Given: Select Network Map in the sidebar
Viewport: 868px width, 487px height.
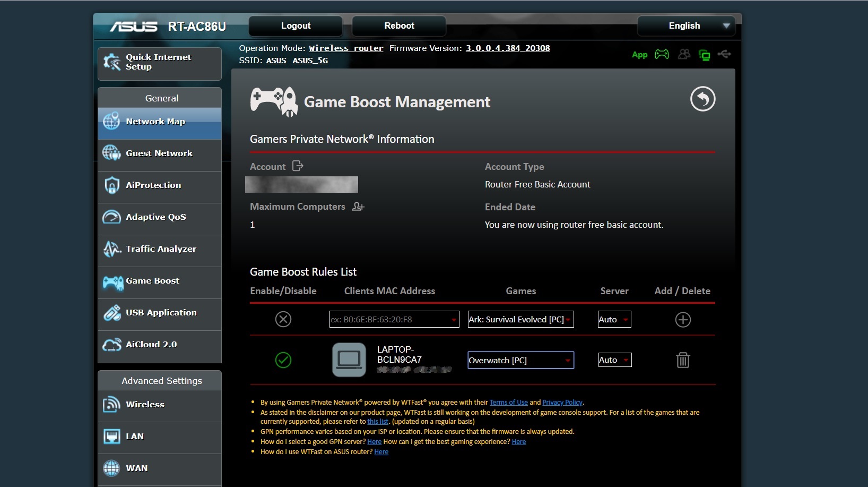Looking at the screenshot, I should pyautogui.click(x=160, y=123).
